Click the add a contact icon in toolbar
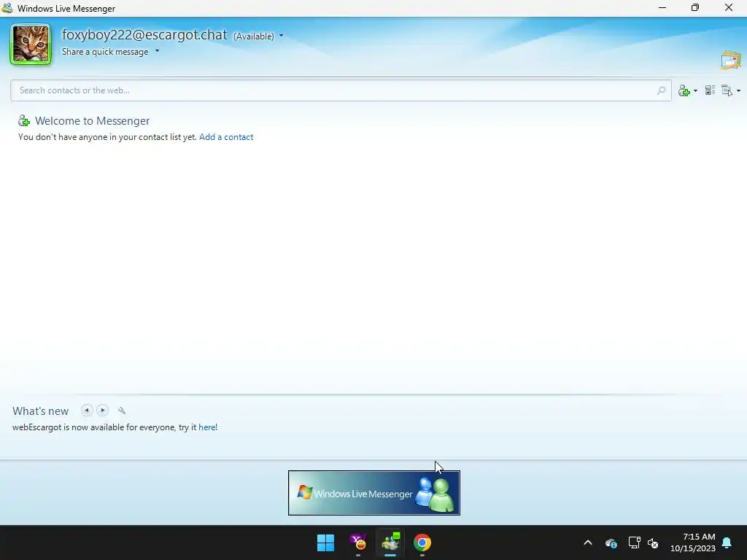The image size is (747, 560). [684, 90]
